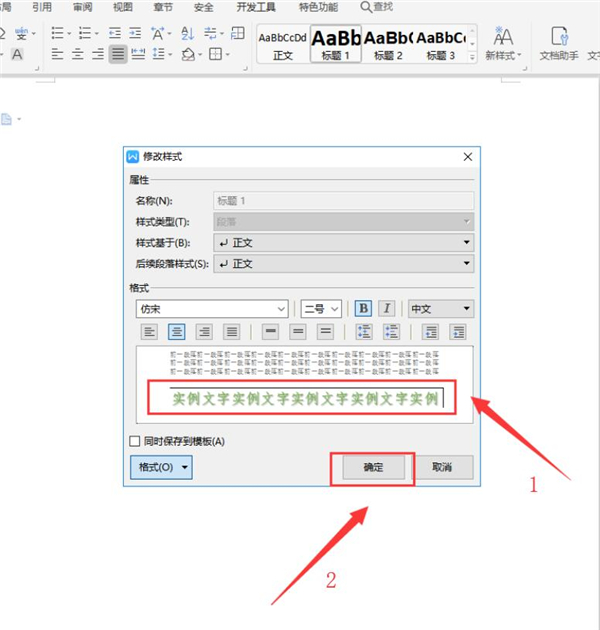
Task: Toggle Italic in Modify Style dialog
Action: pos(387,309)
